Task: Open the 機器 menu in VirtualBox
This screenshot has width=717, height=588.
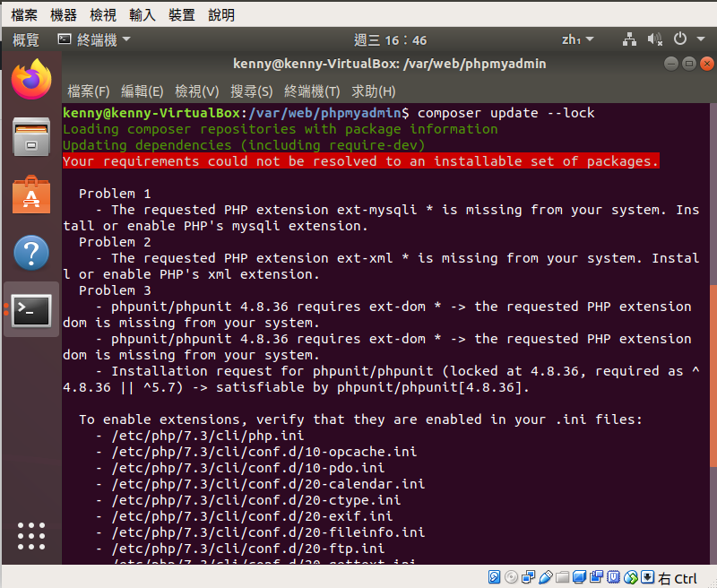Action: click(64, 15)
